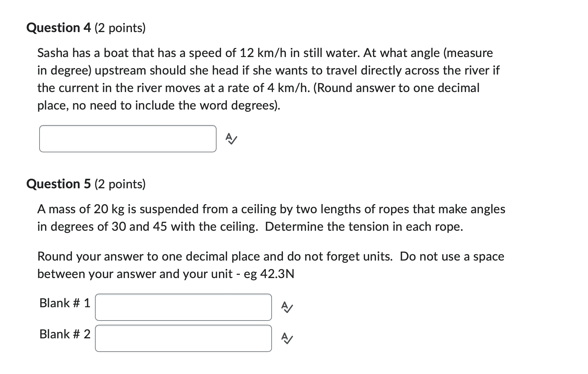Click the Blank # 2 input field
588x374 pixels.
183,338
